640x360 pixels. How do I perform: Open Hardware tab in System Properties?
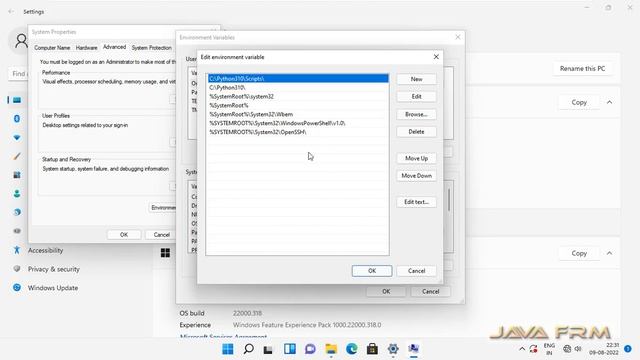point(87,48)
